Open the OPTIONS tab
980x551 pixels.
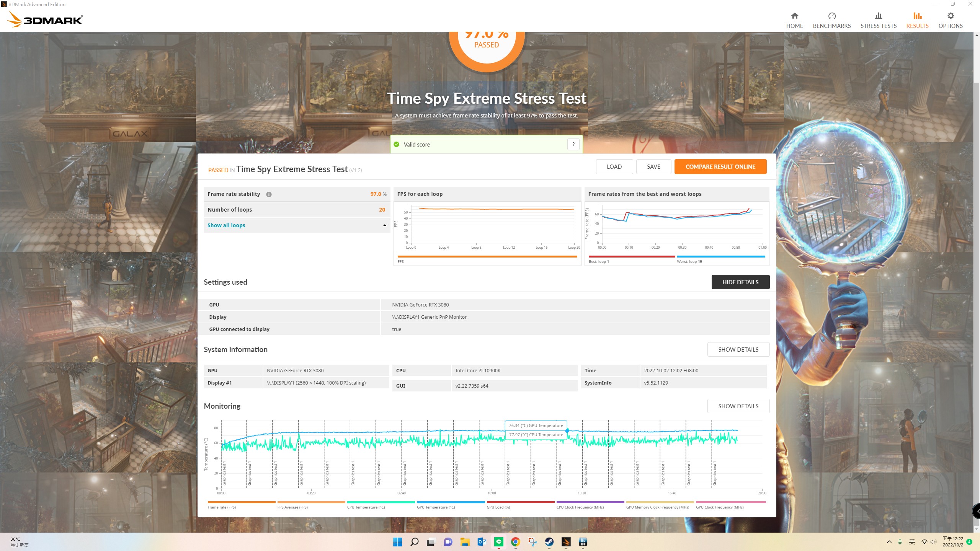[950, 20]
